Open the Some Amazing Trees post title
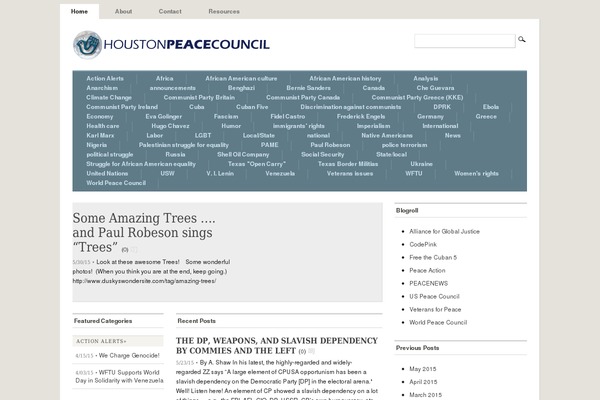The height and width of the screenshot is (400, 600). [144, 232]
